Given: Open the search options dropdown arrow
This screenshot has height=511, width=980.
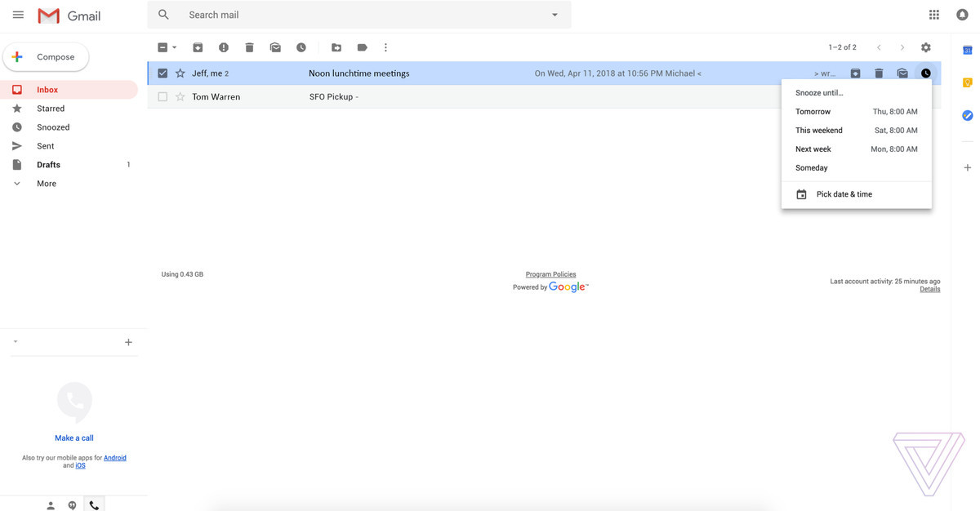Looking at the screenshot, I should click(554, 15).
